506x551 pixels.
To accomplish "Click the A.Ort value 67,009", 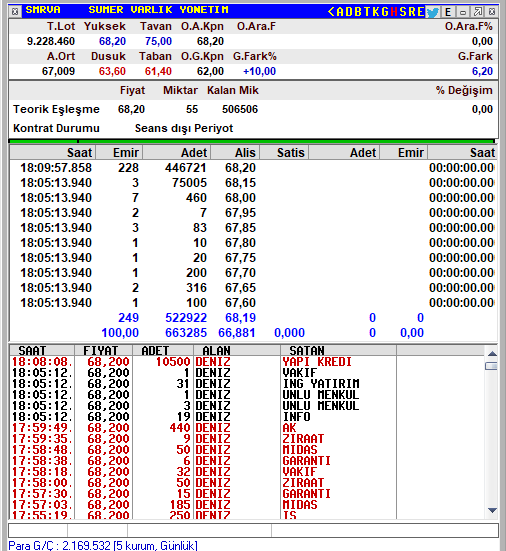I will pyautogui.click(x=58, y=71).
